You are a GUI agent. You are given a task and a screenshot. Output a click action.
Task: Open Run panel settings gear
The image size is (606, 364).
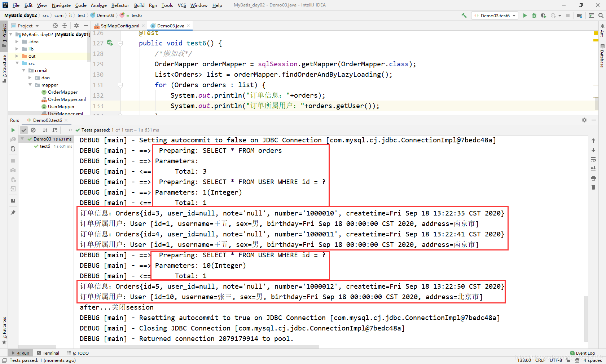click(x=584, y=120)
